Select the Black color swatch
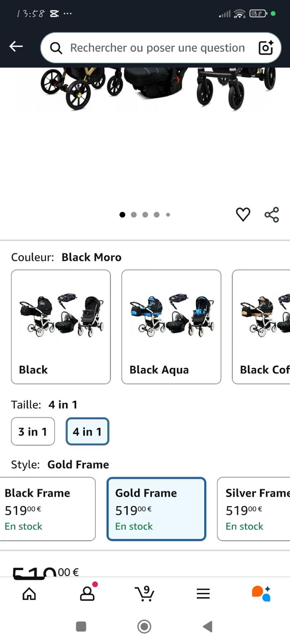 click(x=61, y=327)
